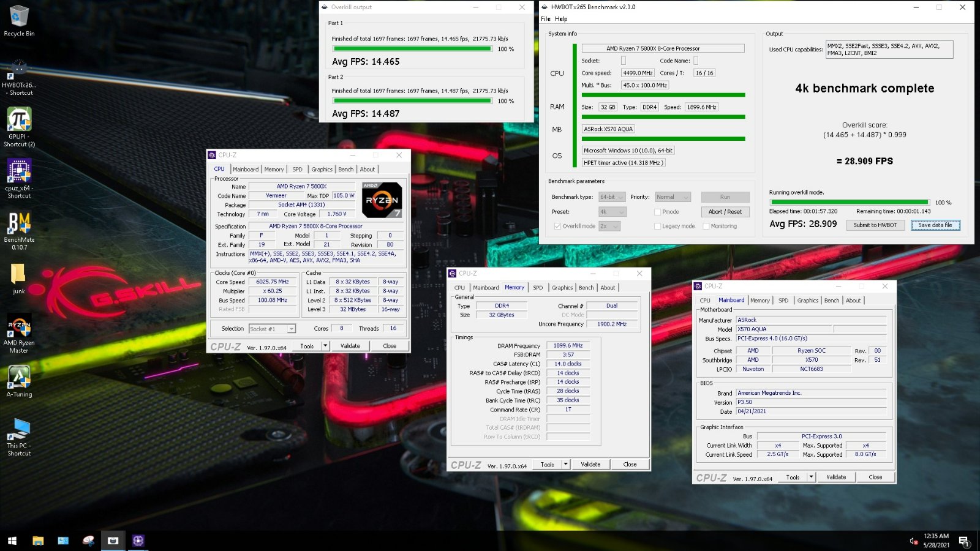This screenshot has height=551, width=980.
Task: Launch GPUPI shortcut desktop icon
Action: [x=19, y=127]
